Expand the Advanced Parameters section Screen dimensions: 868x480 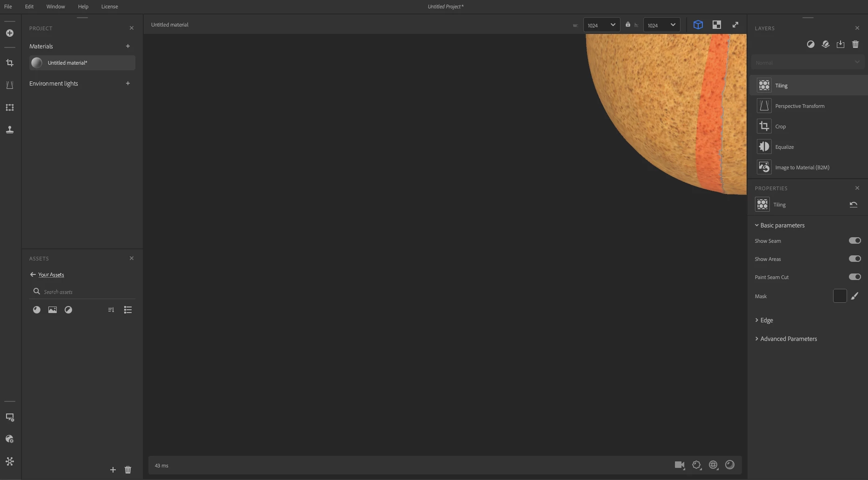click(786, 339)
